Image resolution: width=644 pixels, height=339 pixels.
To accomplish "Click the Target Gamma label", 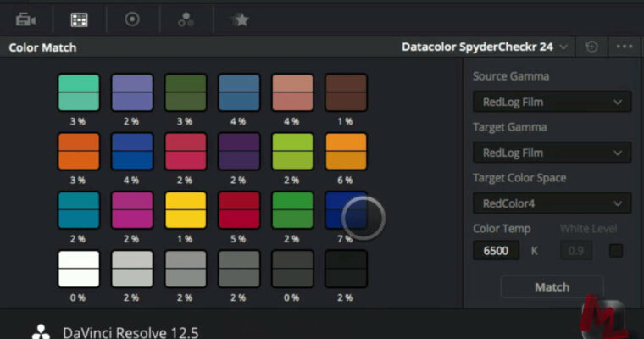I will (510, 127).
